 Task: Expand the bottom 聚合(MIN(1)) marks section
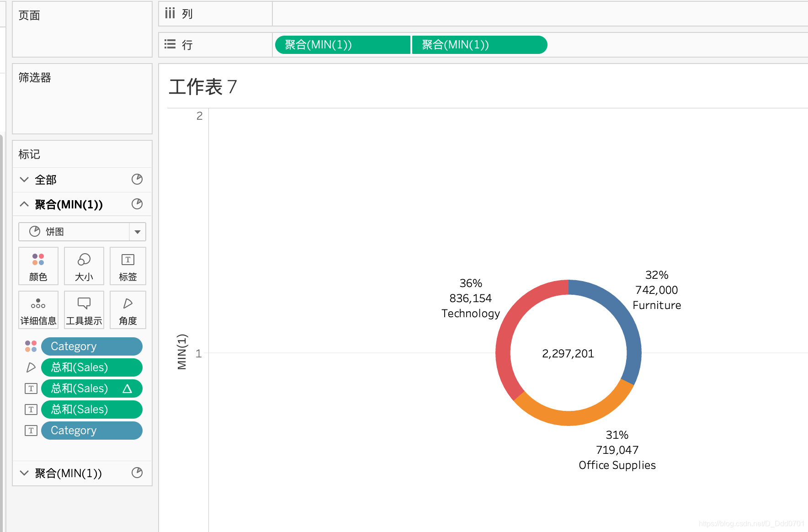coord(24,473)
